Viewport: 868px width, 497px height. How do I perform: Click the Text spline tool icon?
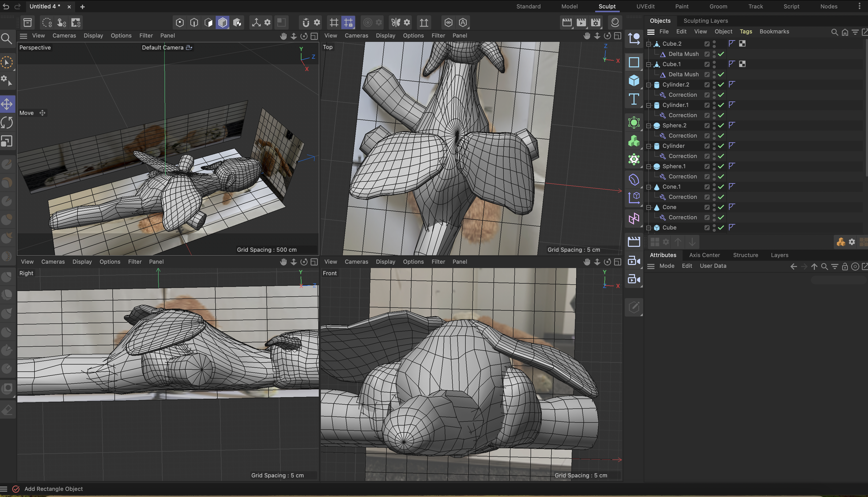tap(634, 99)
